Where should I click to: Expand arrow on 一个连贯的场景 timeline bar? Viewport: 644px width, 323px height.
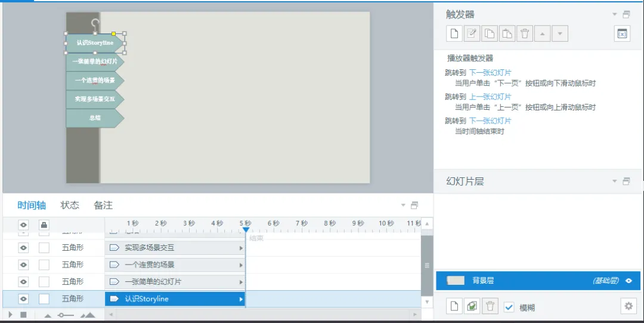[241, 265]
